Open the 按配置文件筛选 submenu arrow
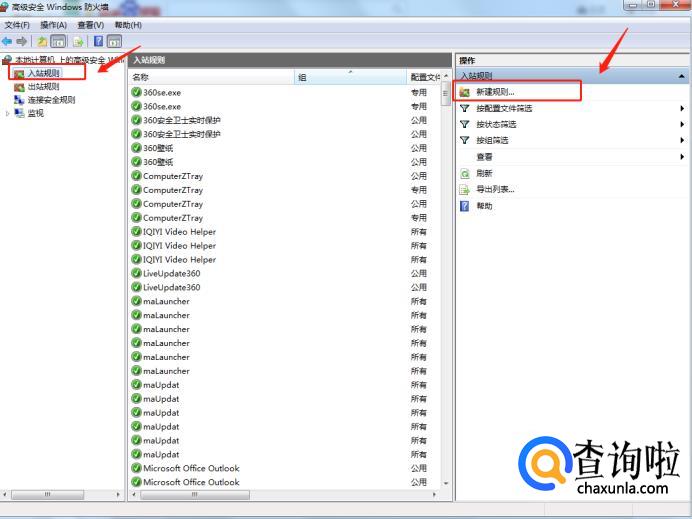The height and width of the screenshot is (519, 692). 682,108
